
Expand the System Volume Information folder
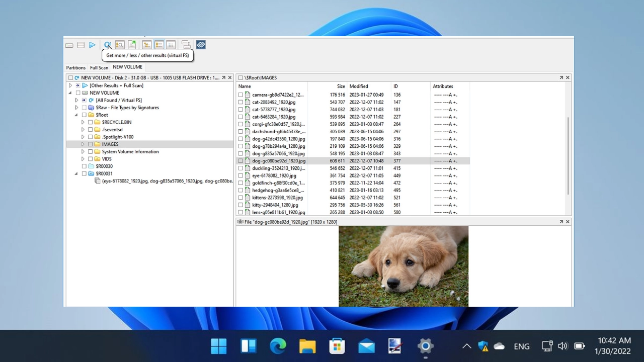coord(83,151)
